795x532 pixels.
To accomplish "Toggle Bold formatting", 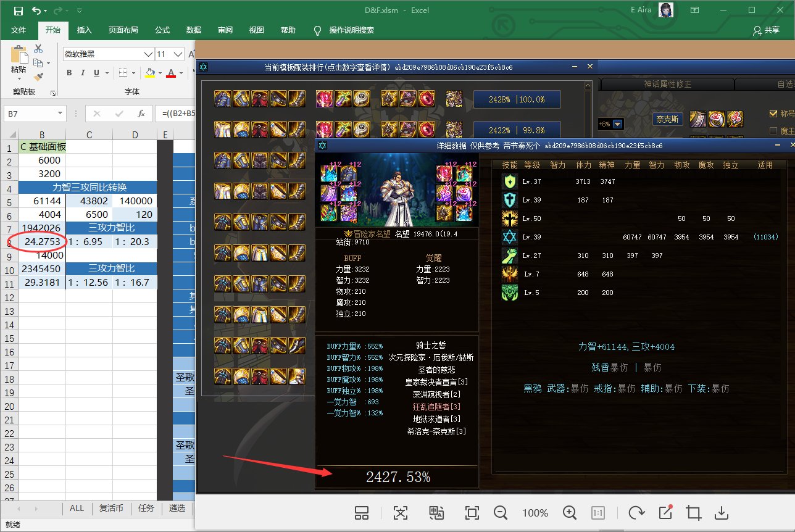I will [x=69, y=73].
